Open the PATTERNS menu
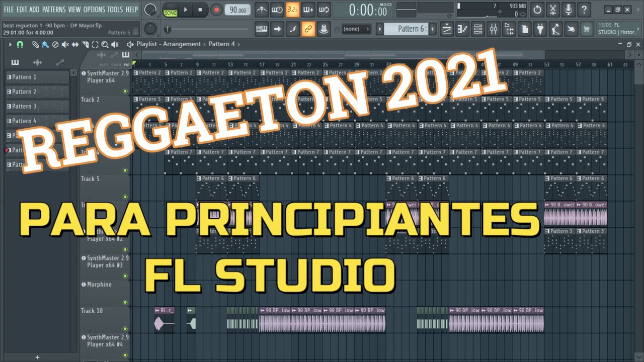This screenshot has height=362, width=644. coord(54,10)
